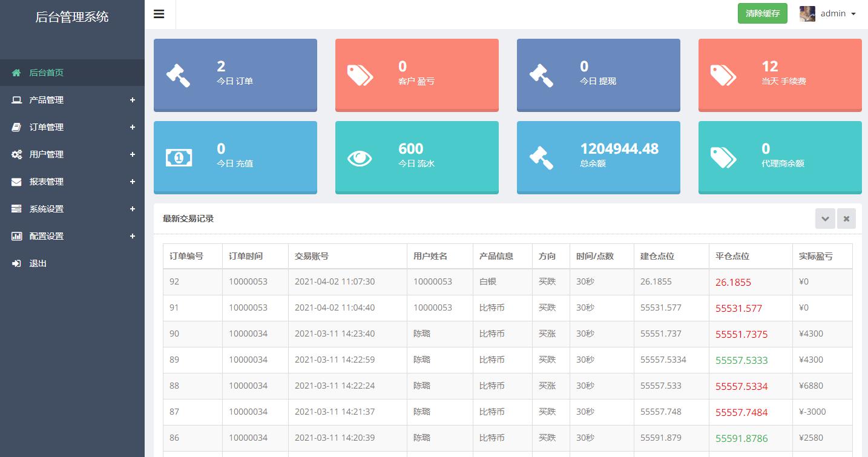This screenshot has width=868, height=457.
Task: Click the tag icon on 代理商余额 card
Action: (x=723, y=157)
